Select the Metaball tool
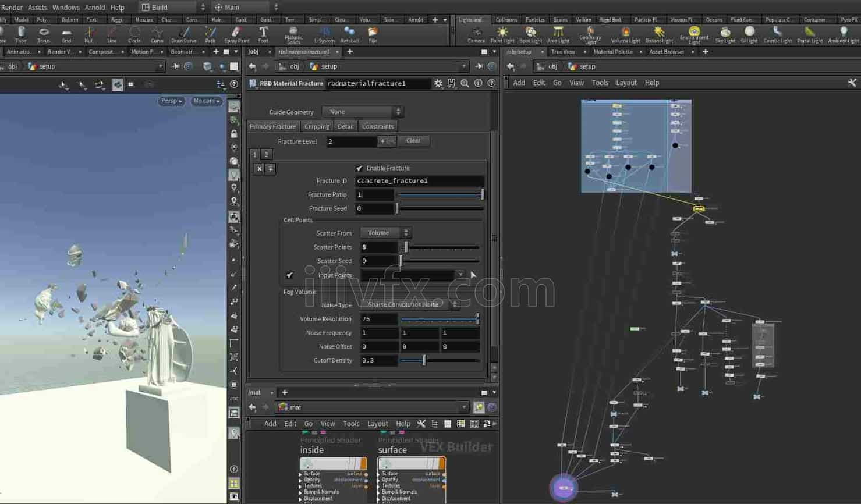 click(349, 34)
